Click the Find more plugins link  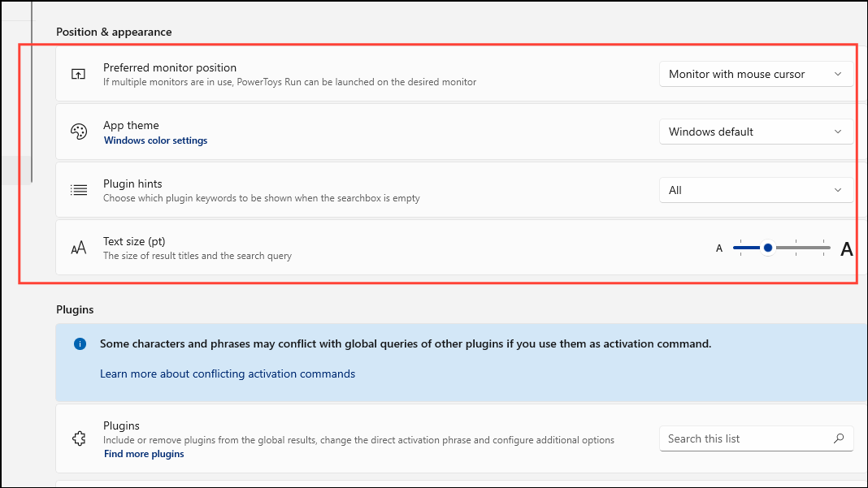pyautogui.click(x=144, y=453)
